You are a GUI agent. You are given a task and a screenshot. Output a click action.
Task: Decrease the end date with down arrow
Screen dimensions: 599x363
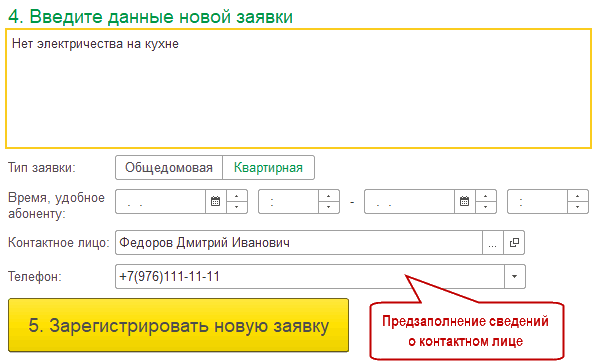(x=486, y=207)
